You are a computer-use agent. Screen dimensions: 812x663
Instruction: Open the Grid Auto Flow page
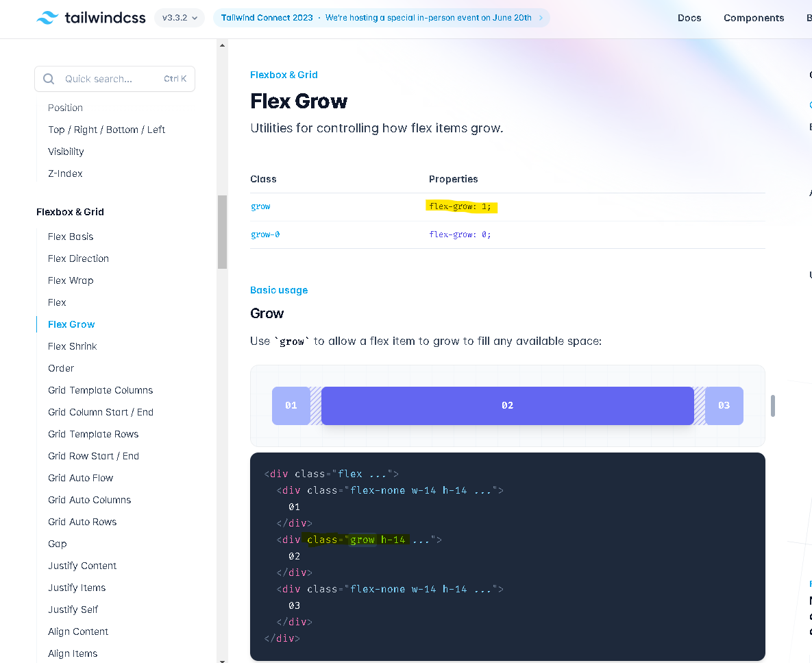coord(80,478)
